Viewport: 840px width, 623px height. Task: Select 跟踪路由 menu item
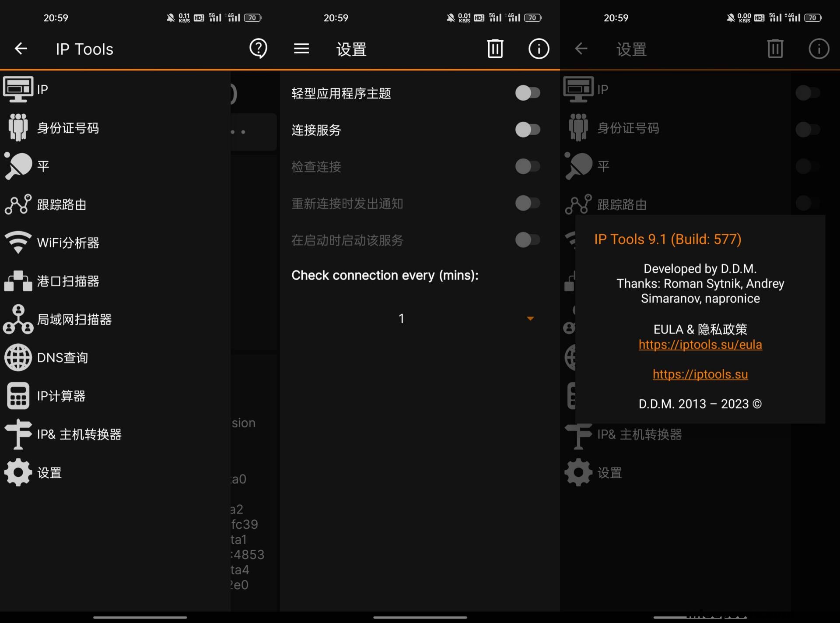62,204
